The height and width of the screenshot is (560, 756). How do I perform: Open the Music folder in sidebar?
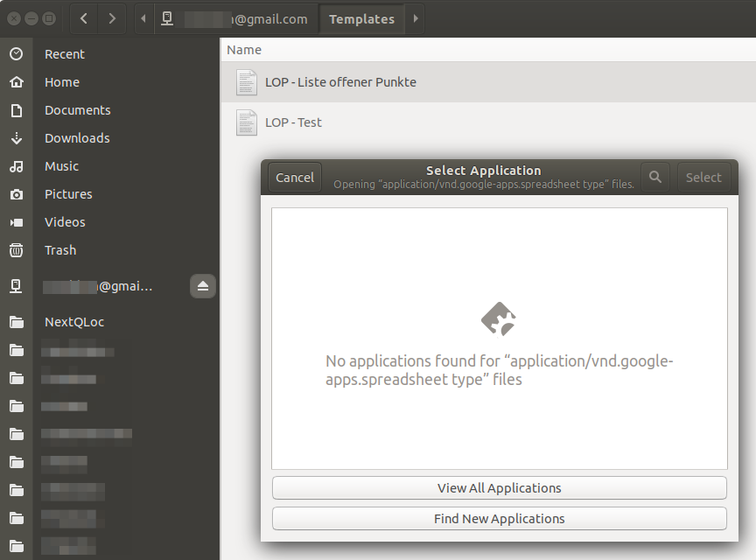tap(61, 166)
